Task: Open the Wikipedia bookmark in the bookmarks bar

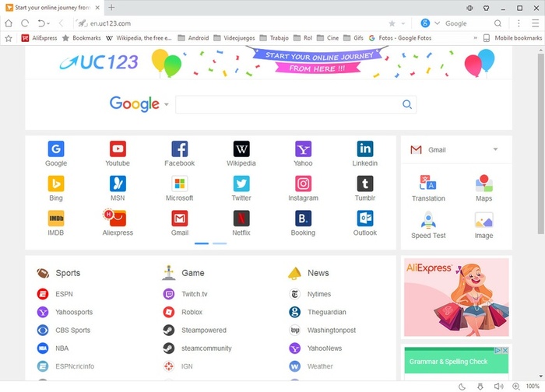Action: pyautogui.click(x=139, y=38)
